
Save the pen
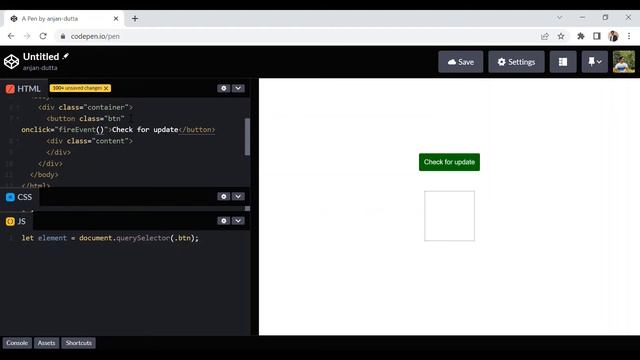click(461, 62)
